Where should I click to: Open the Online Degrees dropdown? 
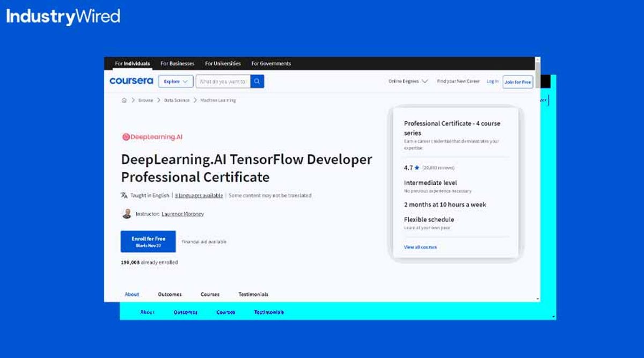point(408,81)
